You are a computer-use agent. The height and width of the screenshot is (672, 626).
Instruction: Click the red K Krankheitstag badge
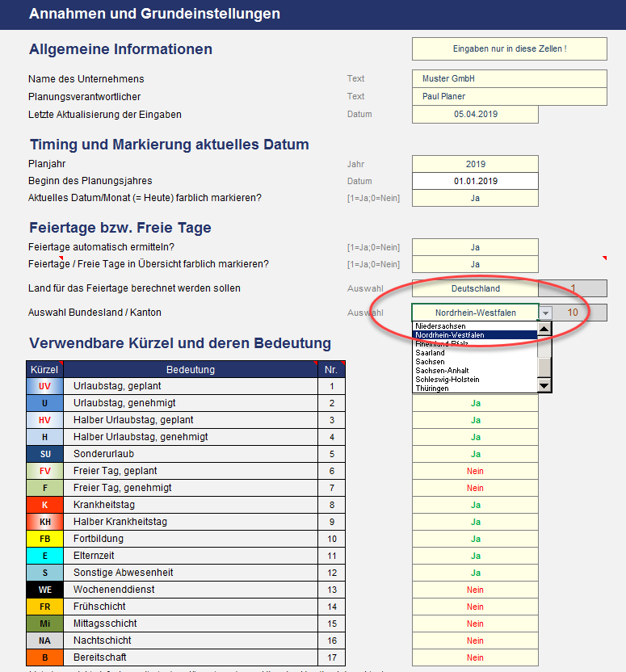[x=44, y=505]
